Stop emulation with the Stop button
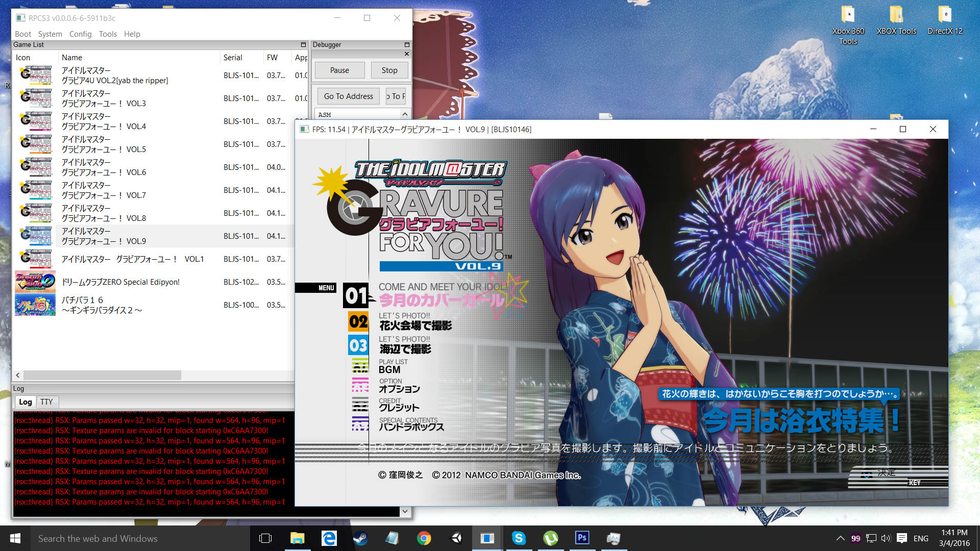The height and width of the screenshot is (551, 980). pyautogui.click(x=389, y=70)
